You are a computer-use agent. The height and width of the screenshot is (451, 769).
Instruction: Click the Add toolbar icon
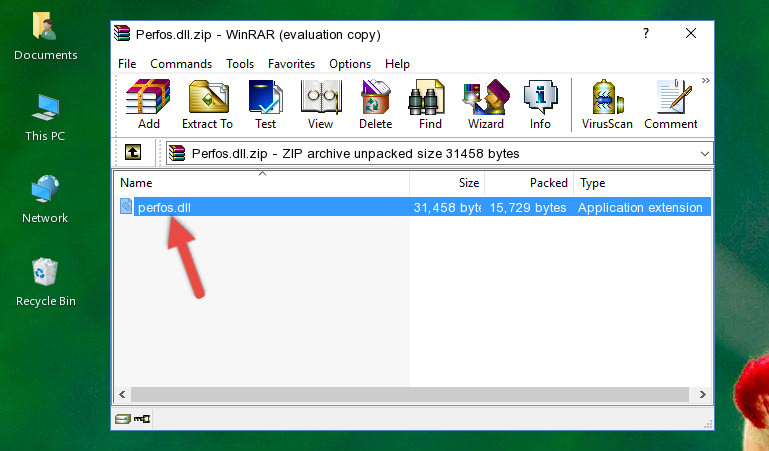[x=148, y=104]
